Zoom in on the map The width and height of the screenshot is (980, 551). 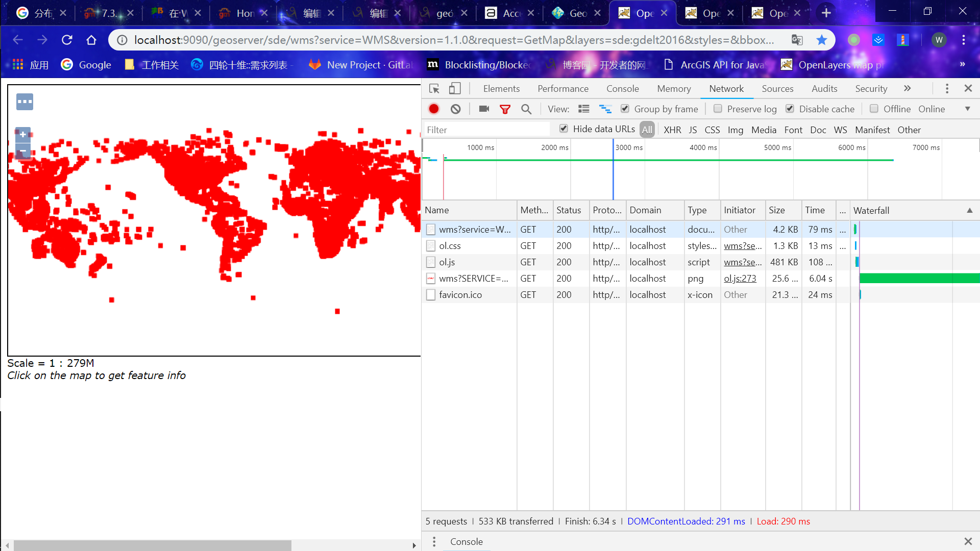click(23, 135)
